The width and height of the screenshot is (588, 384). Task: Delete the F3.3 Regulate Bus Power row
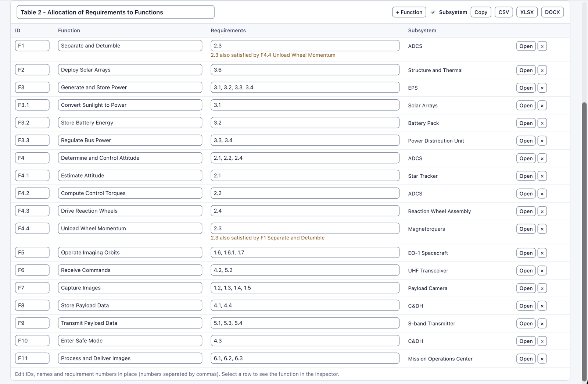coord(542,141)
